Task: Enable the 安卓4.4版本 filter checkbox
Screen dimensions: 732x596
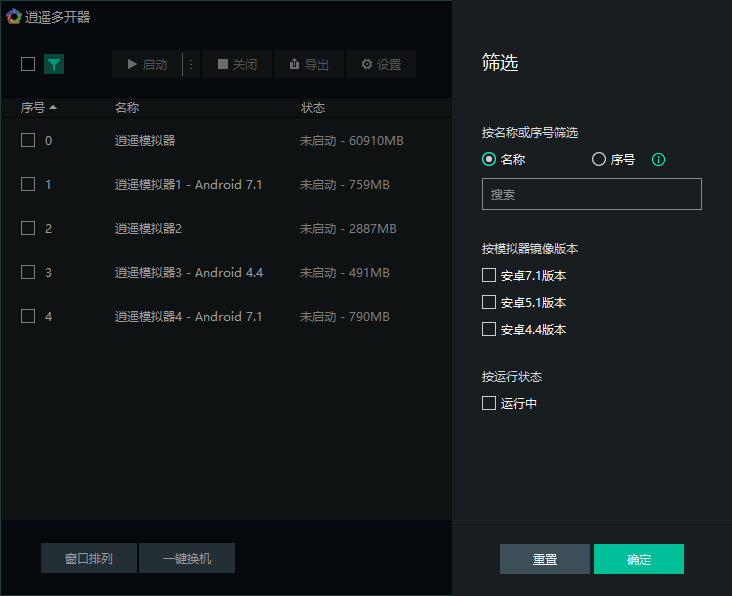Action: [x=489, y=329]
